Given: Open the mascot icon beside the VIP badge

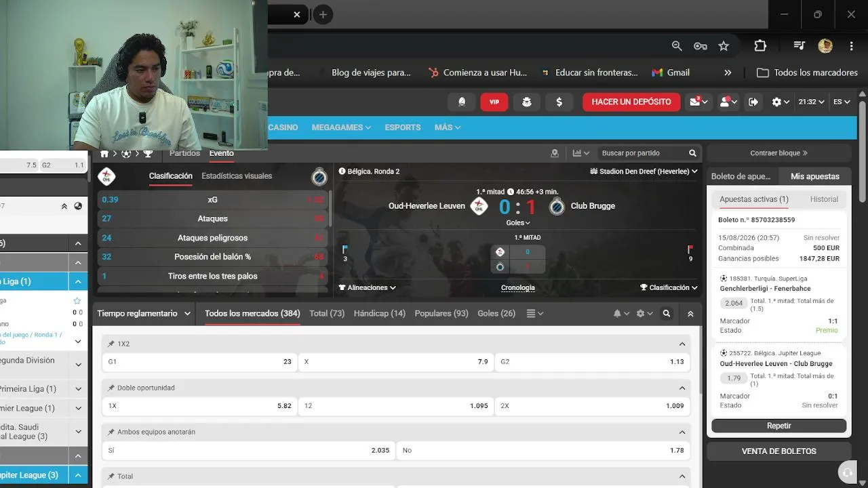Looking at the screenshot, I should point(527,102).
